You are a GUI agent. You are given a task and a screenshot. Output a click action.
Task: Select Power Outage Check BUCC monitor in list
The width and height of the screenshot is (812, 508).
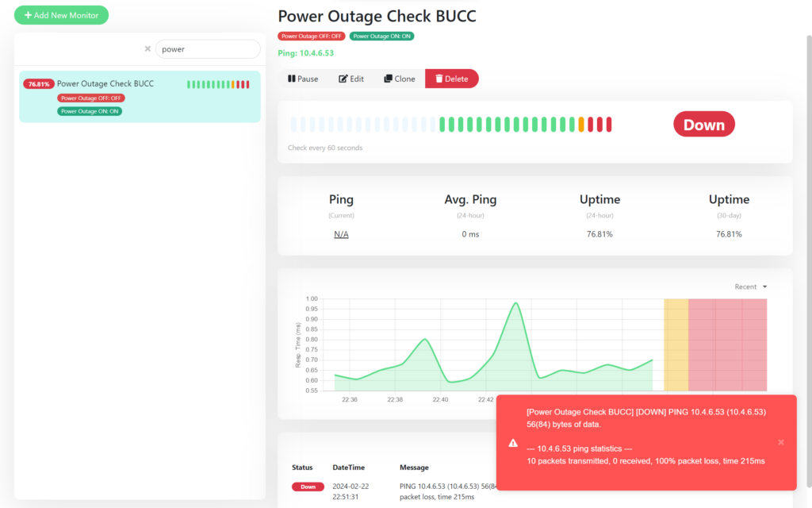click(105, 83)
